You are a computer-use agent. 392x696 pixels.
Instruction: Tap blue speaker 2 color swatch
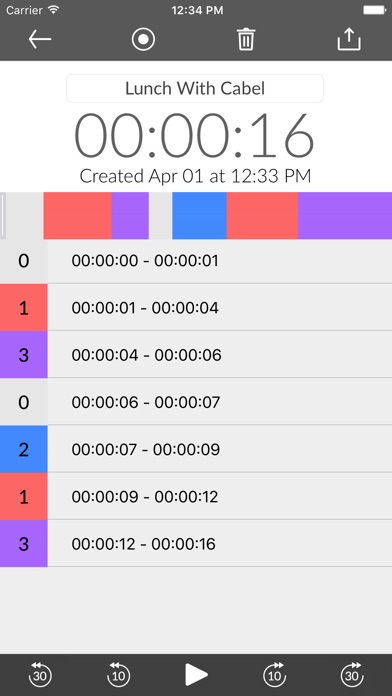(24, 449)
